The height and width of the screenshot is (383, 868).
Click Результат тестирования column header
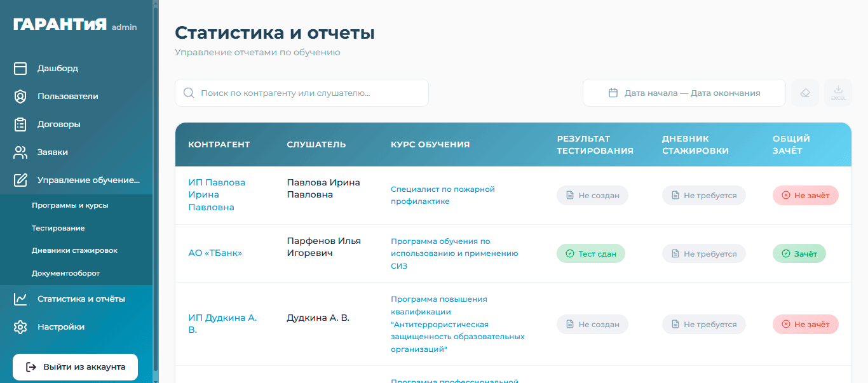595,144
